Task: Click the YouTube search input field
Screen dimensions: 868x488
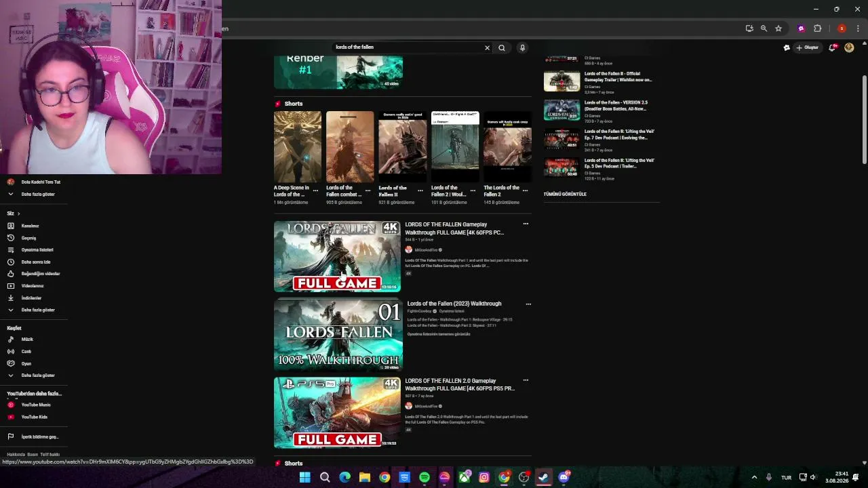Action: coord(407,47)
